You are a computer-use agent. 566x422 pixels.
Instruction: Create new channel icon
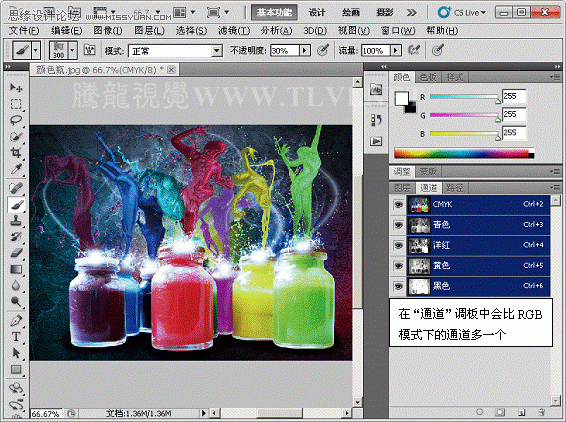521,412
